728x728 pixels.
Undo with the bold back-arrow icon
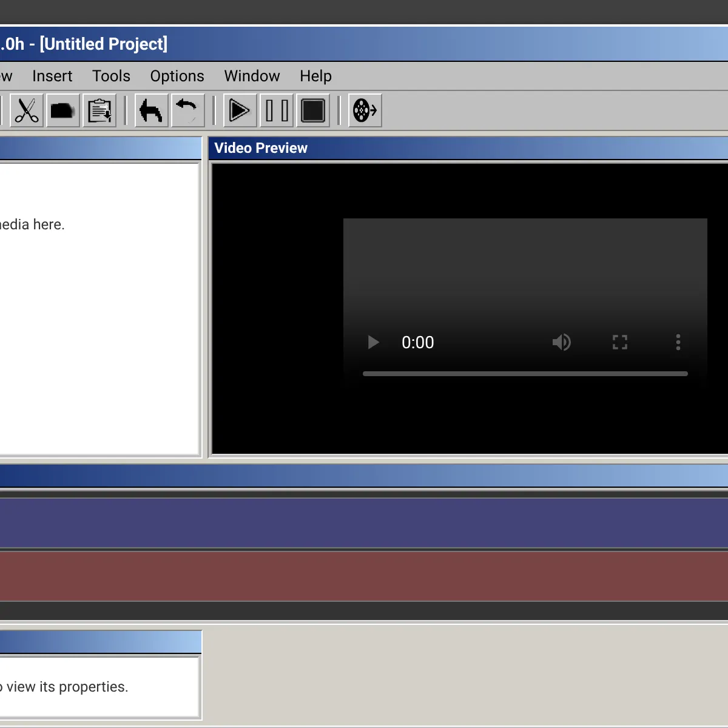(152, 110)
